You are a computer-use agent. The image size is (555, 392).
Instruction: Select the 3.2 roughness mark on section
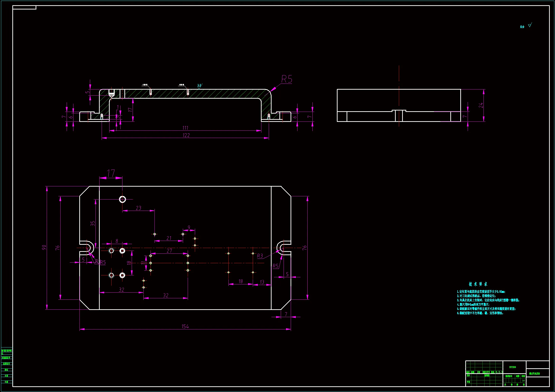coord(199,85)
